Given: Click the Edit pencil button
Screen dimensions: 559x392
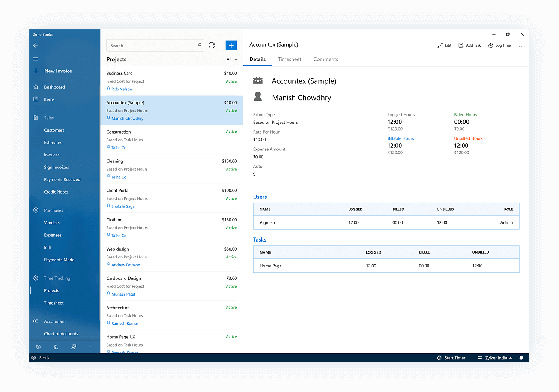Looking at the screenshot, I should [x=445, y=45].
